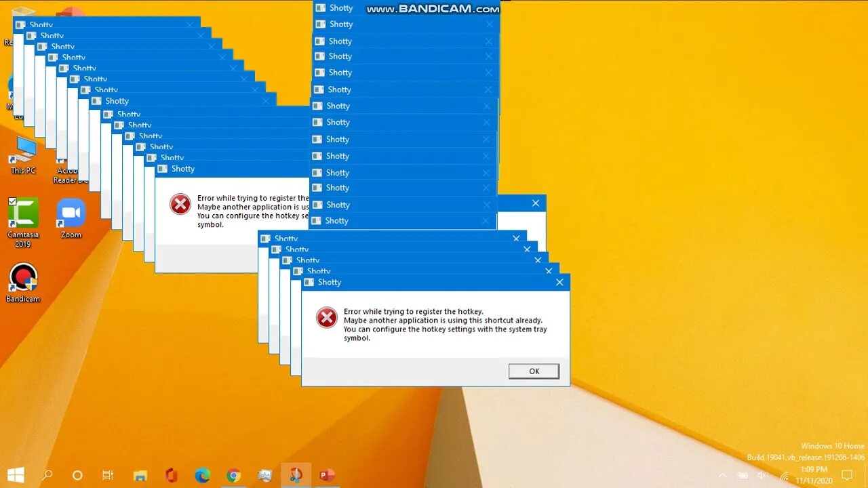Open the Office app on the taskbar
This screenshot has width=868, height=488.
click(x=171, y=475)
